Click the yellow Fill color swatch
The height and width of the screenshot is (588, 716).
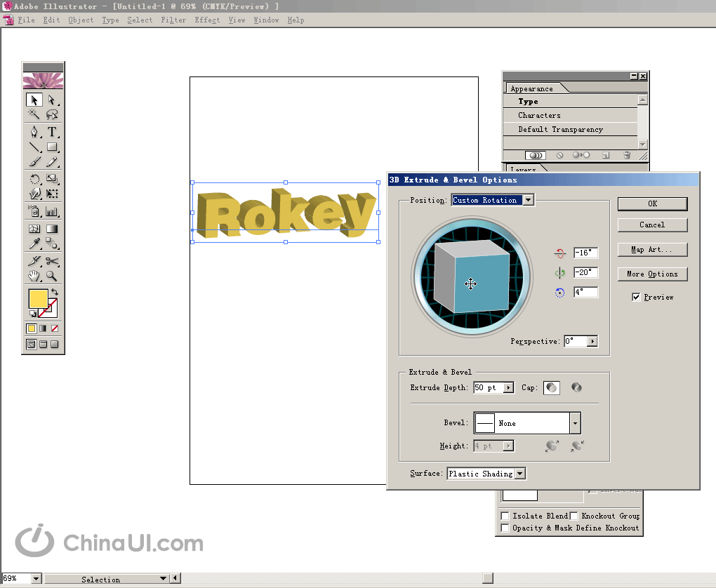(x=38, y=299)
